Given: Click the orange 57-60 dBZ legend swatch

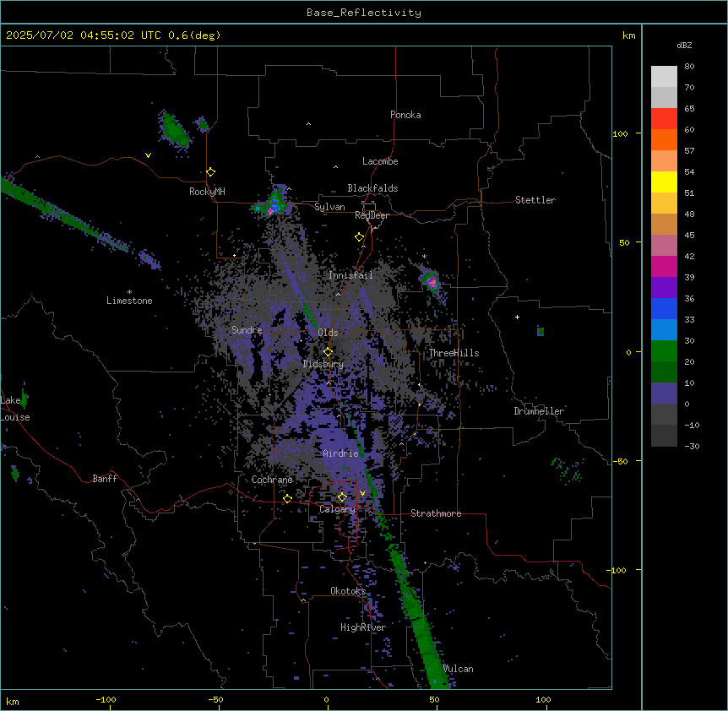Looking at the screenshot, I should point(664,139).
